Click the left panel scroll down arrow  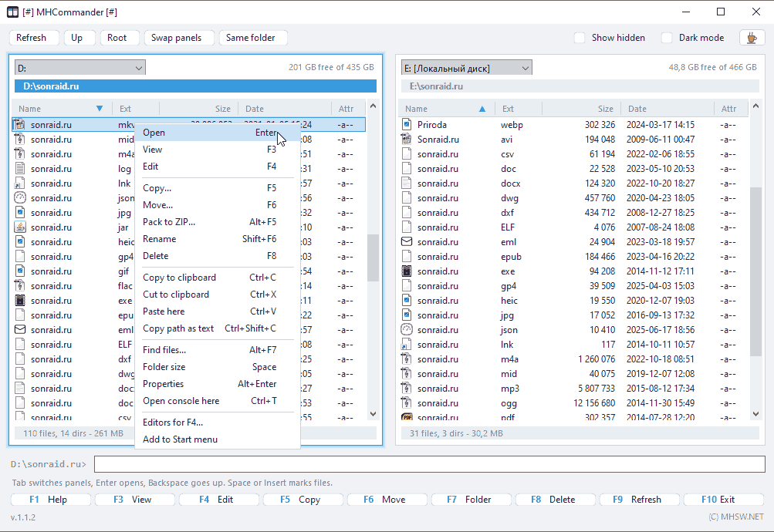[373, 414]
